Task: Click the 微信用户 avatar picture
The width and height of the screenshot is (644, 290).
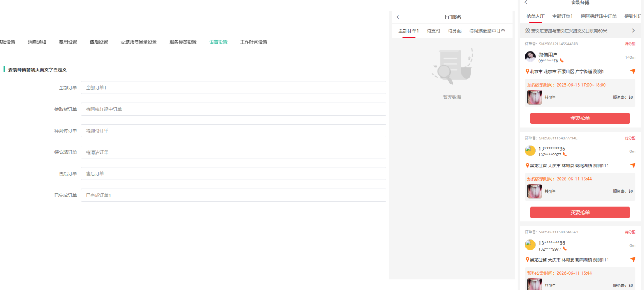Action: point(530,57)
